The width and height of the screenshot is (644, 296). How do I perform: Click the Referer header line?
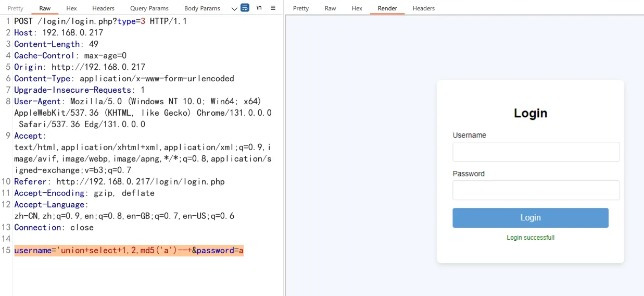tap(119, 182)
